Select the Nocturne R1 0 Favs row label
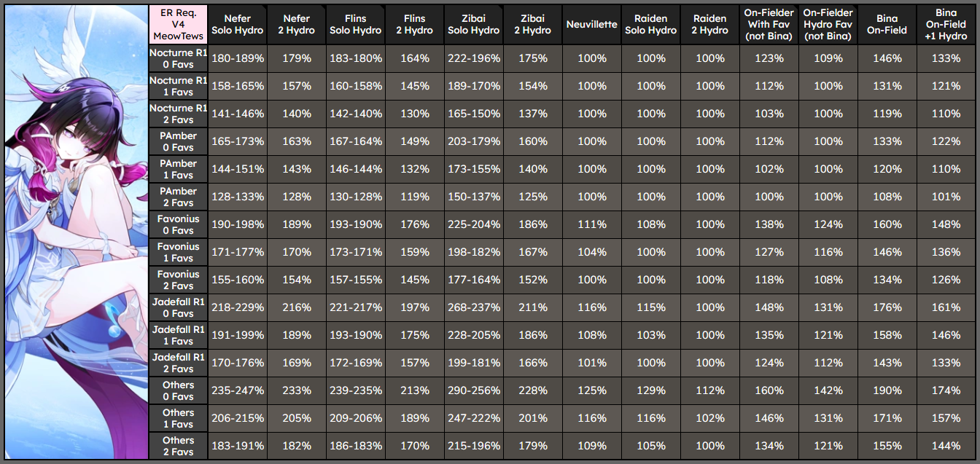 point(178,59)
